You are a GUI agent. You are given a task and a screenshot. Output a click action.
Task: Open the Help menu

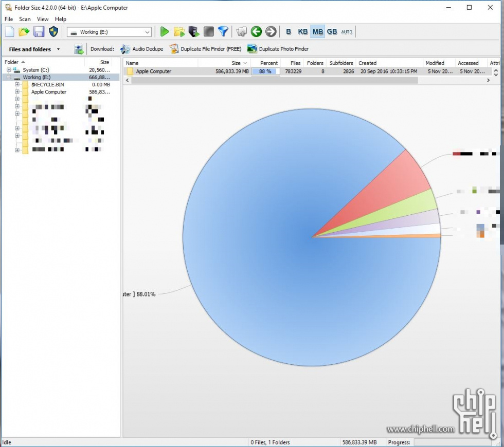[61, 19]
